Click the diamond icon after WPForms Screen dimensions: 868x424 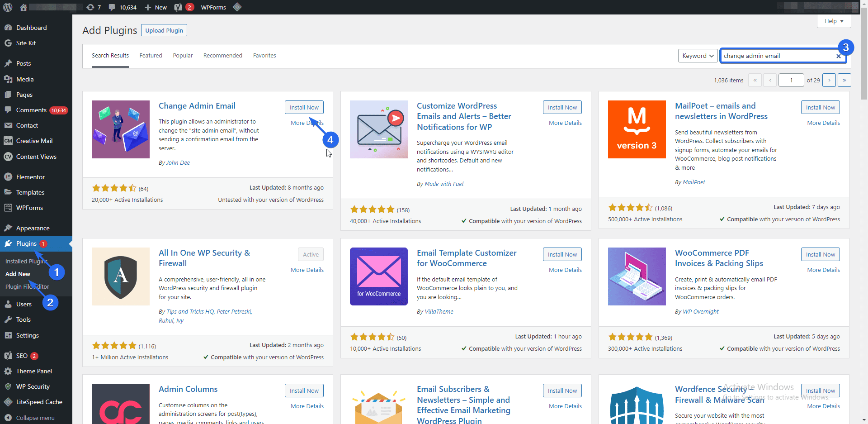tap(237, 7)
